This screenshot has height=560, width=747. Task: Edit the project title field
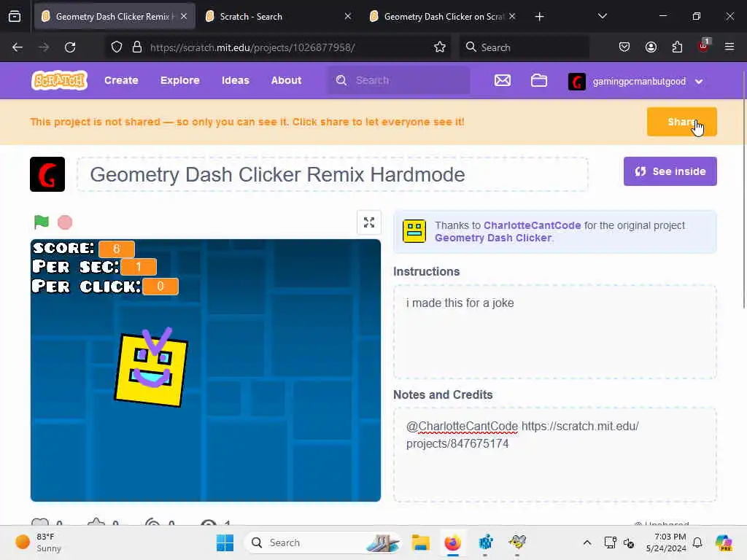coord(333,174)
